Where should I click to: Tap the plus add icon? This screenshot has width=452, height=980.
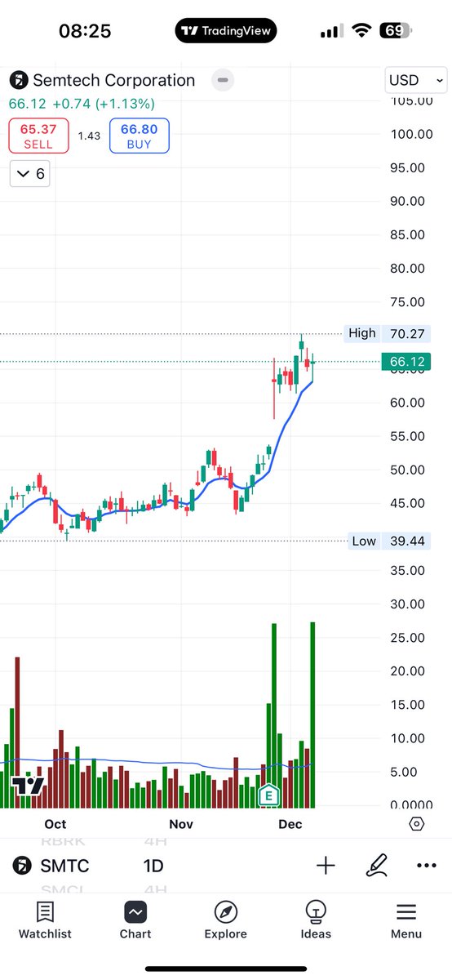point(326,866)
